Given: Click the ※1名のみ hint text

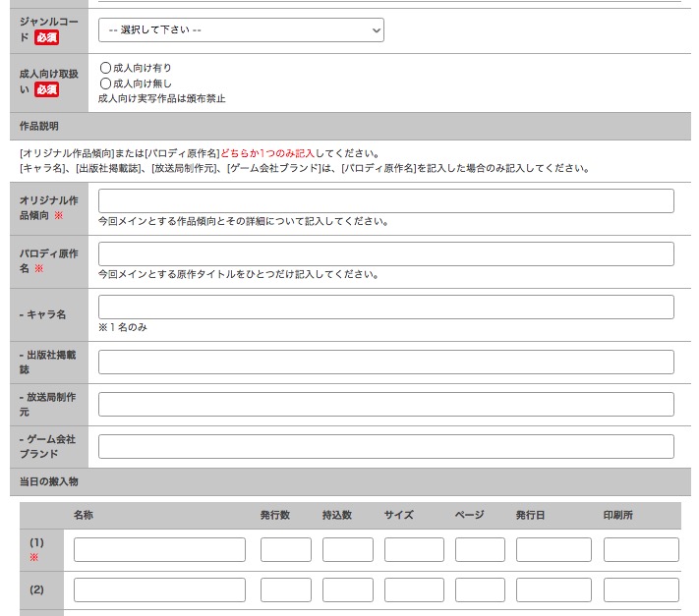Looking at the screenshot, I should click(123, 327).
